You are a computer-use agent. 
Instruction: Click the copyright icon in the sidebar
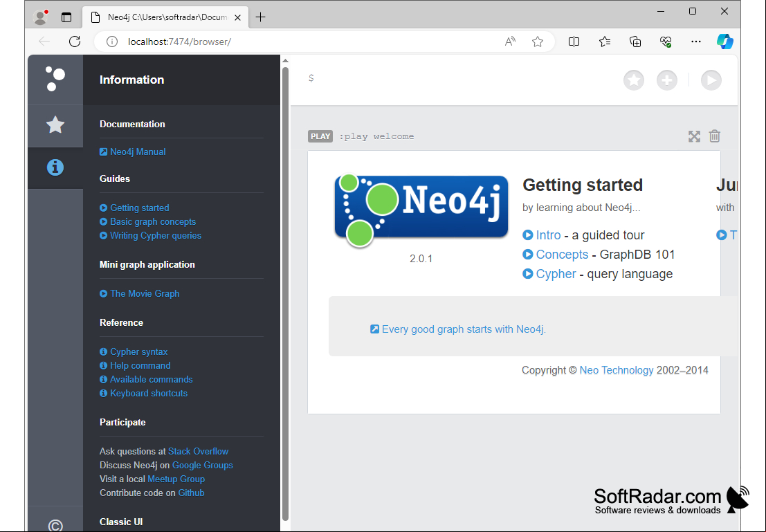coord(55,526)
